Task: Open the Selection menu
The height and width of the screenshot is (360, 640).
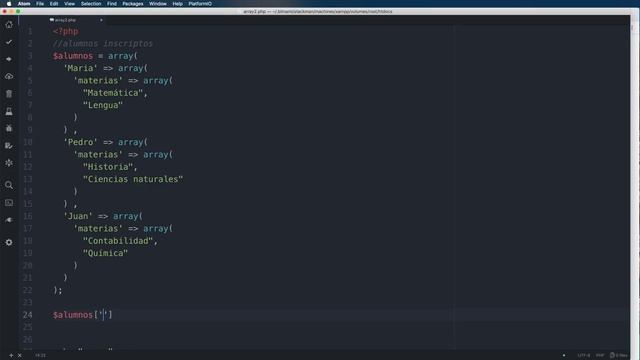Action: click(91, 4)
